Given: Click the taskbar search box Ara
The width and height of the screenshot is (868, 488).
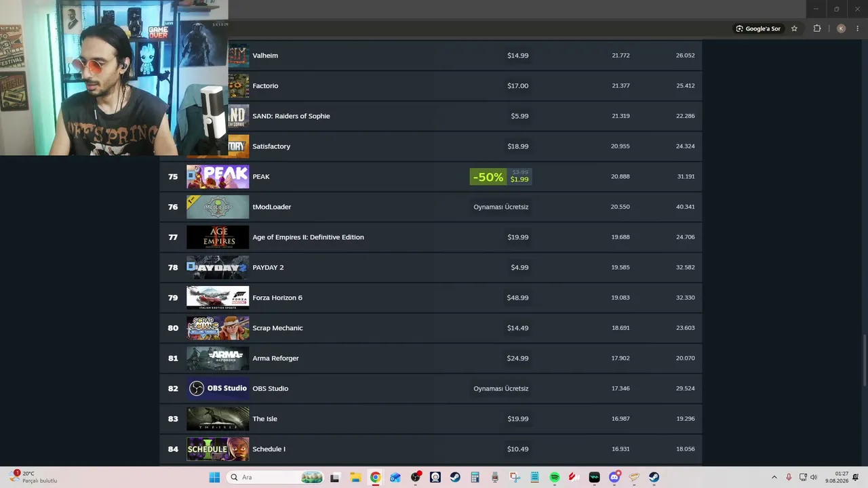Looking at the screenshot, I should [275, 477].
